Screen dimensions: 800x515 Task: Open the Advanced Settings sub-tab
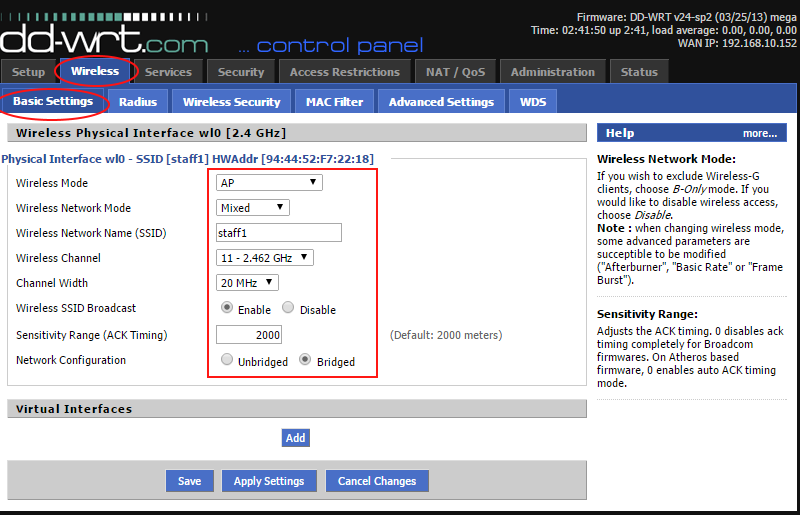(x=441, y=101)
